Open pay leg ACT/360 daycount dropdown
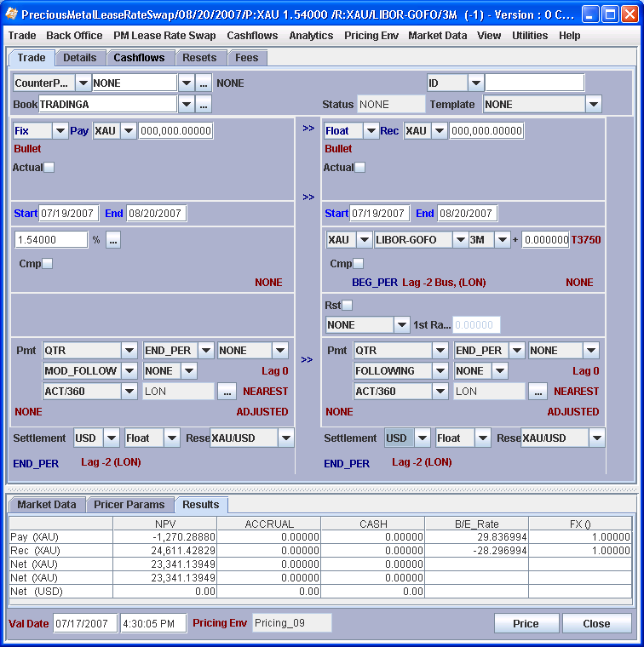Viewport: 644px width, 647px height. [x=129, y=391]
